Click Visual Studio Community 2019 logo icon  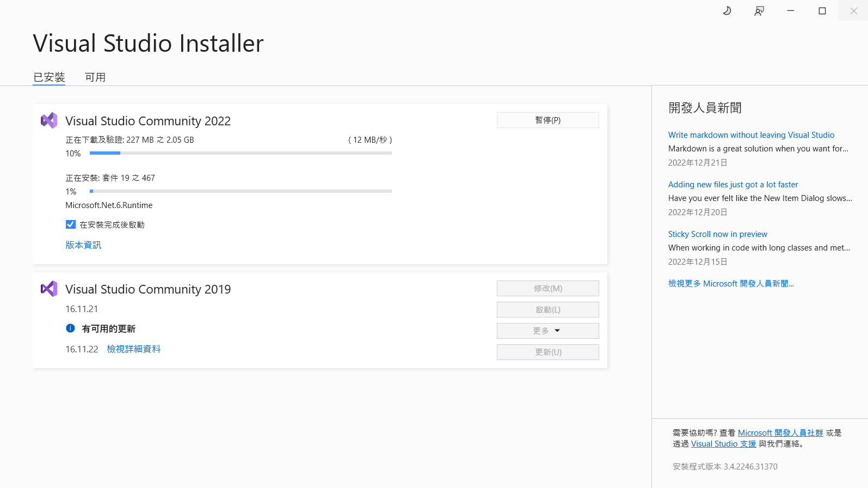tap(49, 289)
